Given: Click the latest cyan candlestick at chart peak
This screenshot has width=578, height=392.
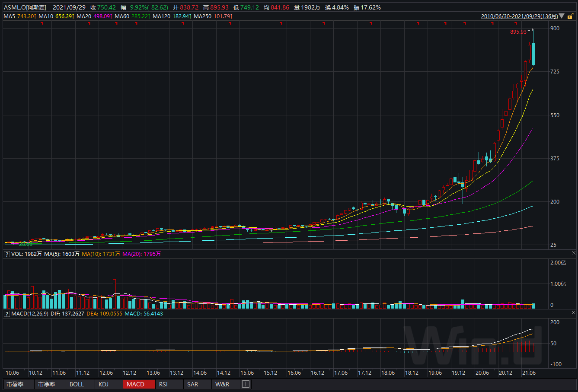Looking at the screenshot, I should pos(533,54).
